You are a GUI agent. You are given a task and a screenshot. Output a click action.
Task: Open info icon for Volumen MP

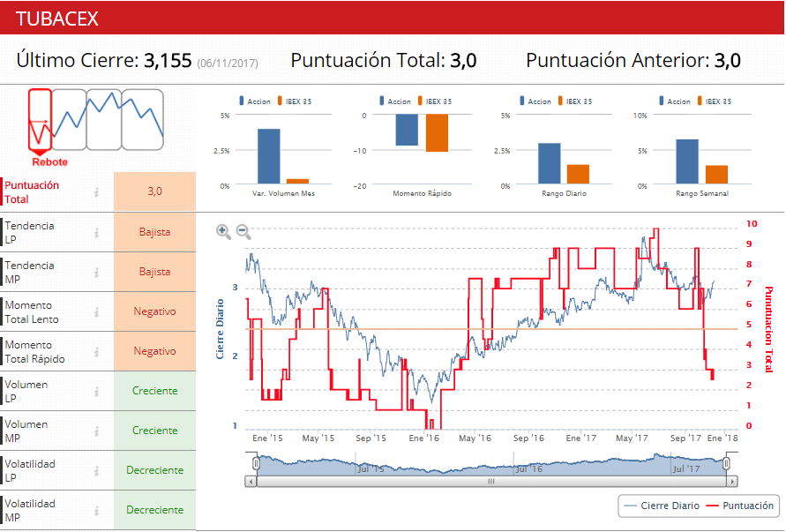coord(96,431)
